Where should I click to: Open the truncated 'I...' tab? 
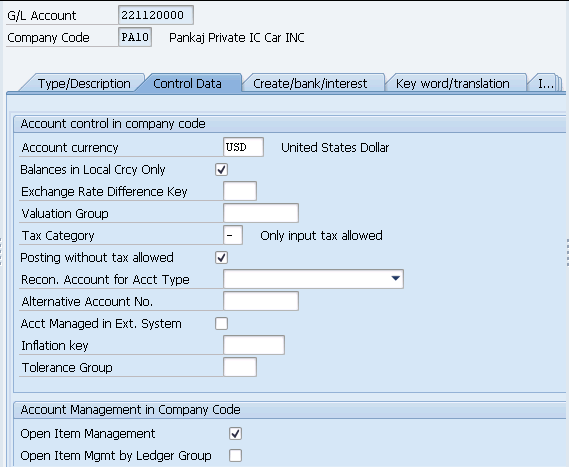pyautogui.click(x=544, y=83)
